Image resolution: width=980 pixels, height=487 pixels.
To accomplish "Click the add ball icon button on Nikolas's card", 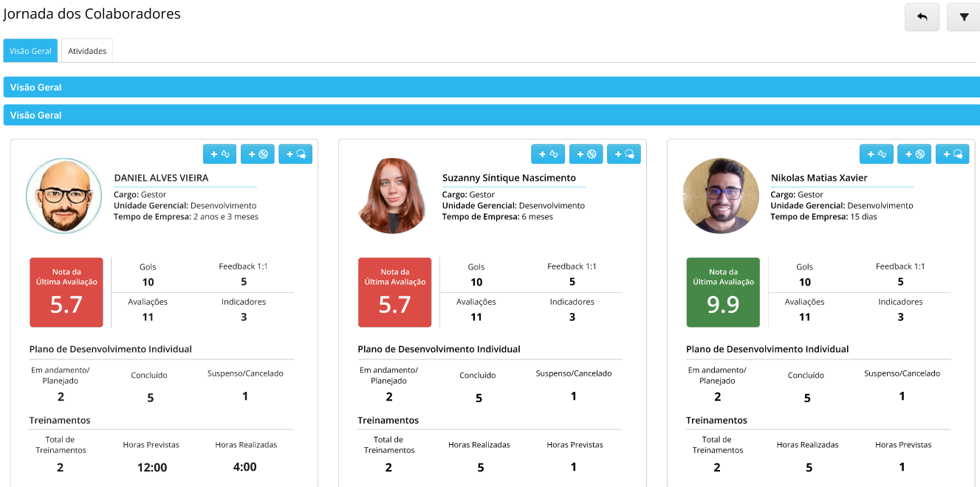I will 914,154.
